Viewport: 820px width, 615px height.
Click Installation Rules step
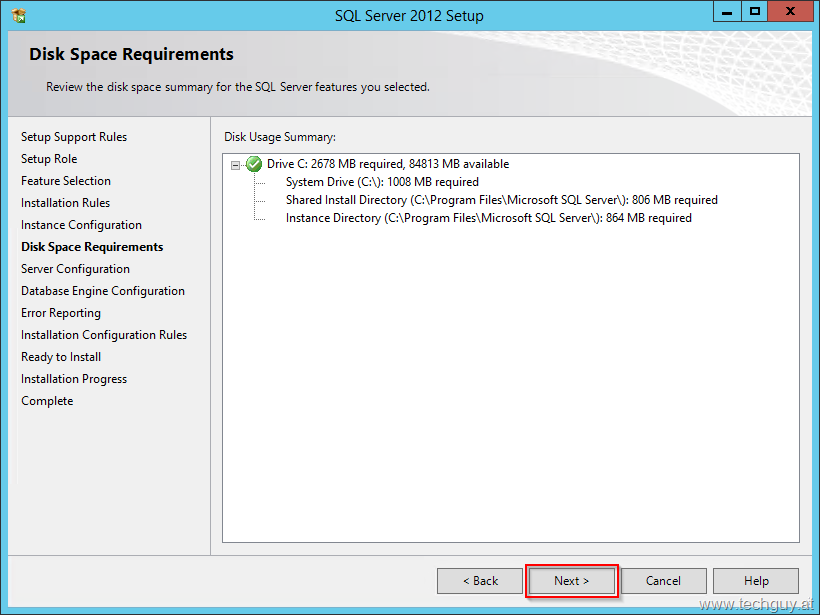(x=65, y=203)
